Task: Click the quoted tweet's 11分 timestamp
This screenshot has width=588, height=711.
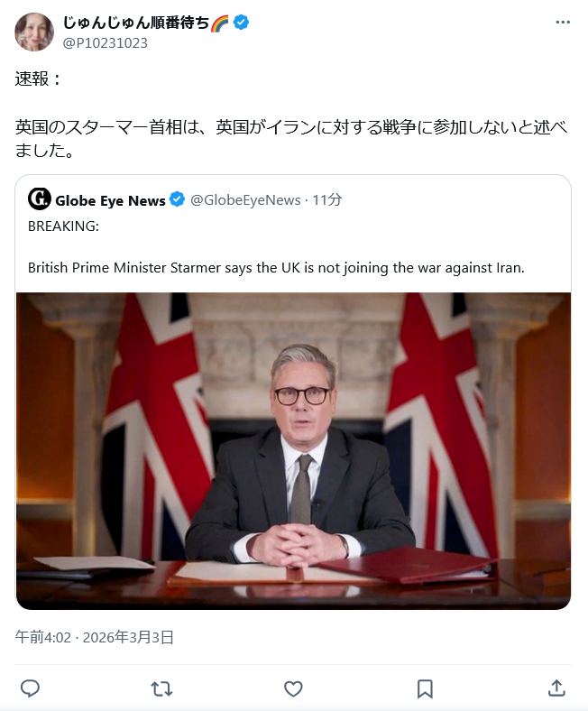Action: [327, 200]
